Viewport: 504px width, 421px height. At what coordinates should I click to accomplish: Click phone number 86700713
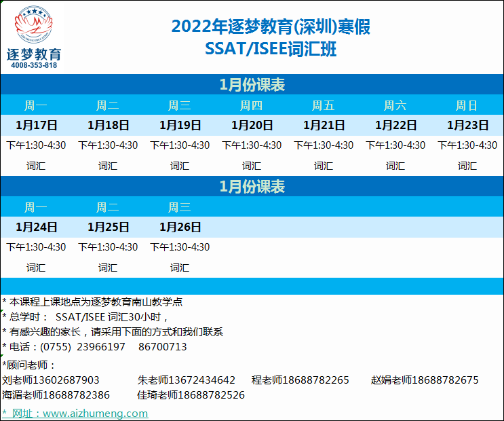[x=163, y=347]
